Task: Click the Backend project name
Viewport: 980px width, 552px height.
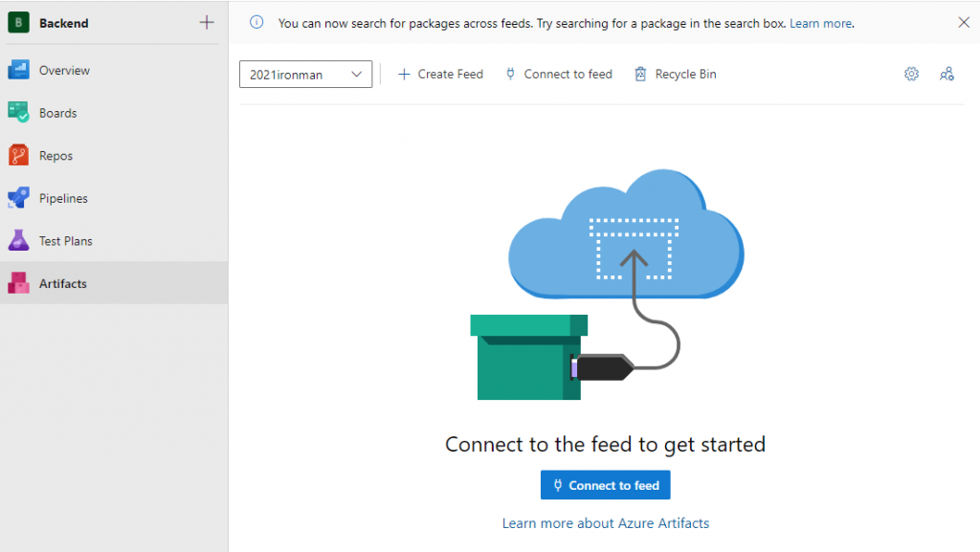Action: 64,23
